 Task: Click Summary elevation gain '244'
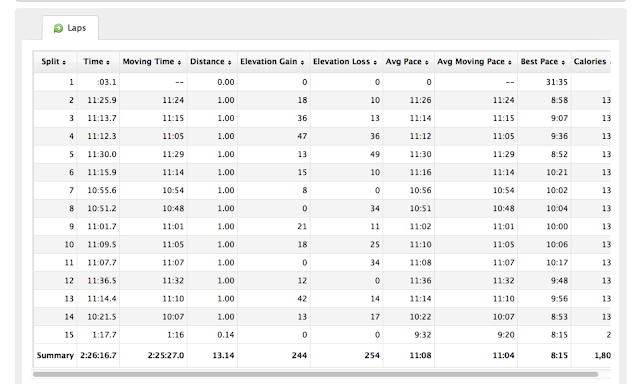(299, 355)
